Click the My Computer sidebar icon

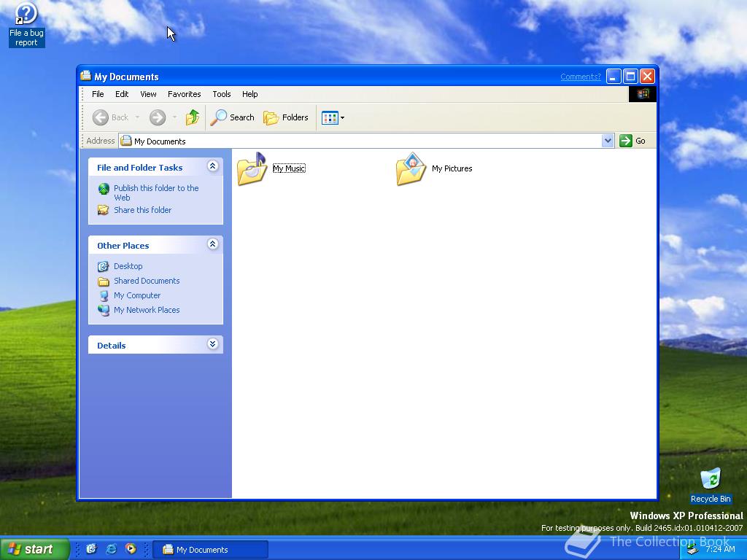104,296
